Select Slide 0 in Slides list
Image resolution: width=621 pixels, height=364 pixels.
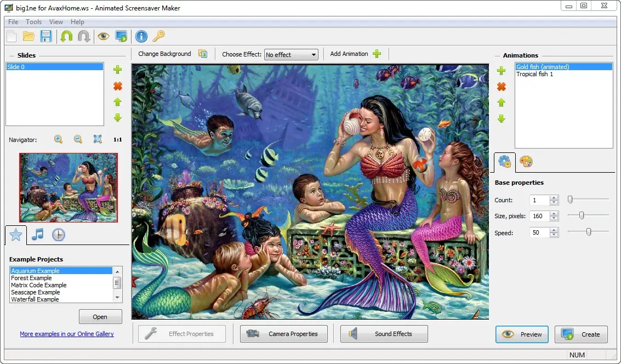coord(55,66)
